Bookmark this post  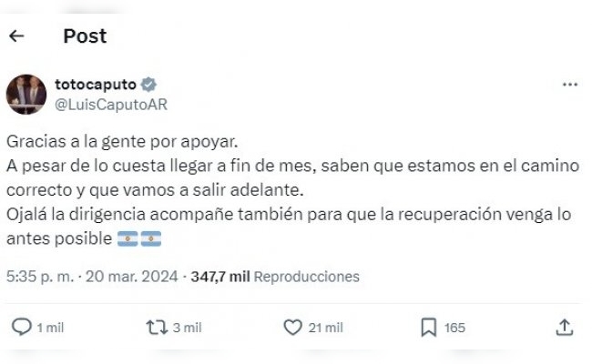click(429, 327)
